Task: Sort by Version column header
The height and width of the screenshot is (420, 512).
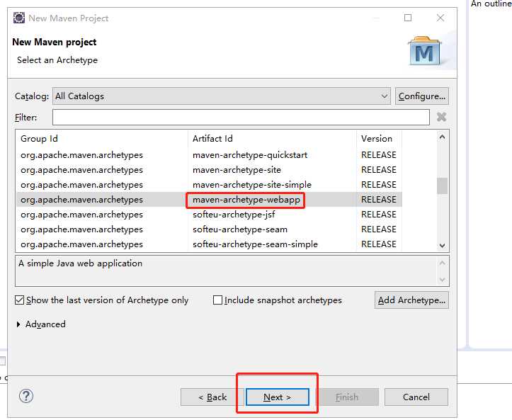Action: [379, 139]
